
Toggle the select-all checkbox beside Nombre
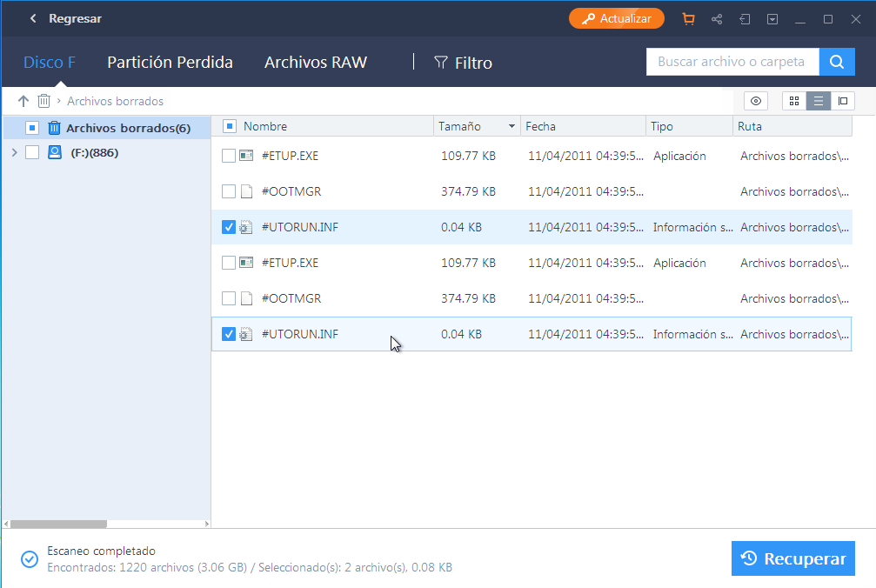tap(230, 127)
